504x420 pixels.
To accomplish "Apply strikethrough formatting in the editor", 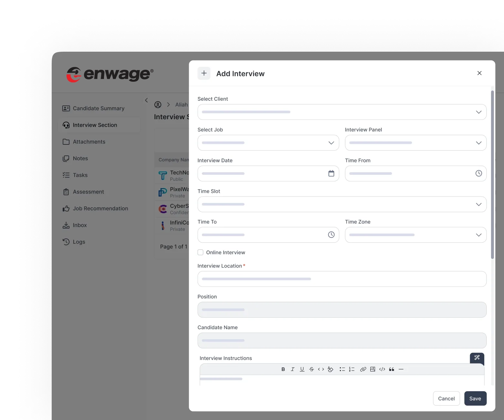I will [x=311, y=369].
